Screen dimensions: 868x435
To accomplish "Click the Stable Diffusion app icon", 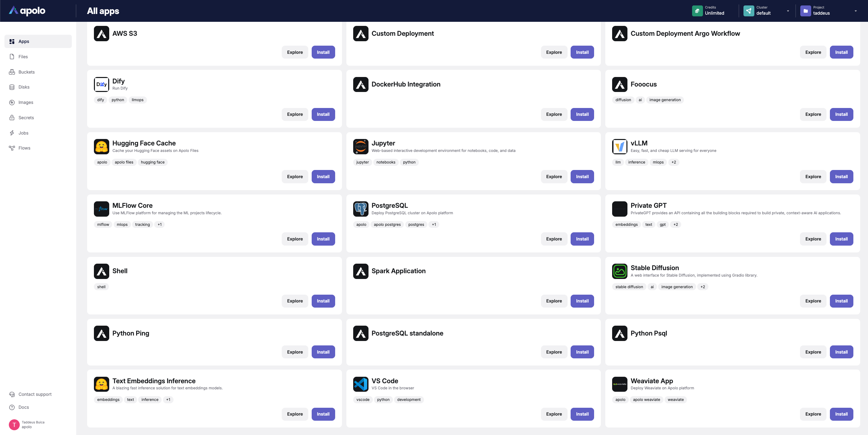I will [x=620, y=271].
